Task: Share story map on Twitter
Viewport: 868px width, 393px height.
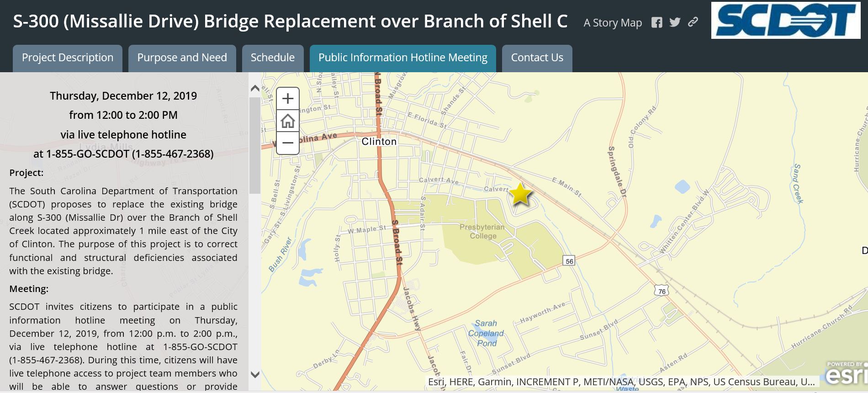Action: pos(675,22)
